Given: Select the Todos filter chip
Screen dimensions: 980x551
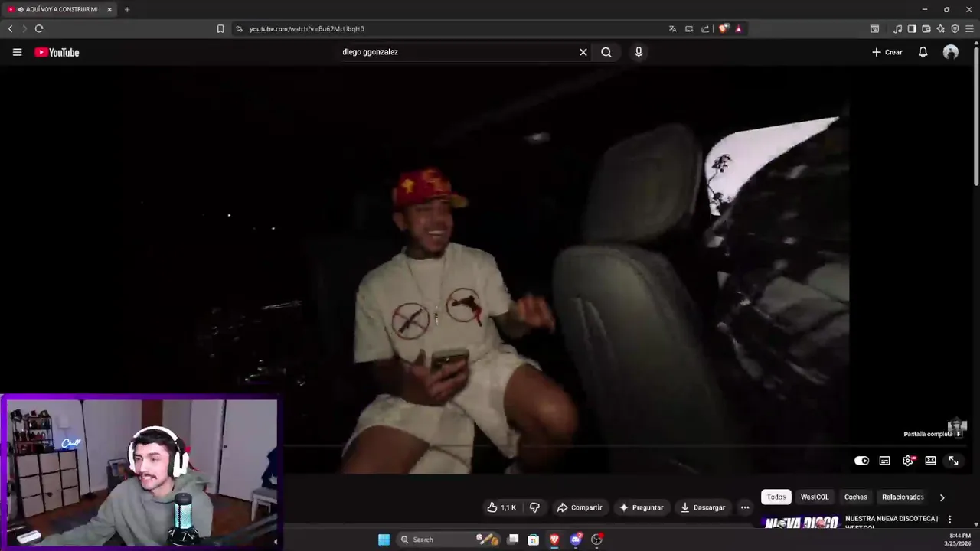Looking at the screenshot, I should 776,497.
